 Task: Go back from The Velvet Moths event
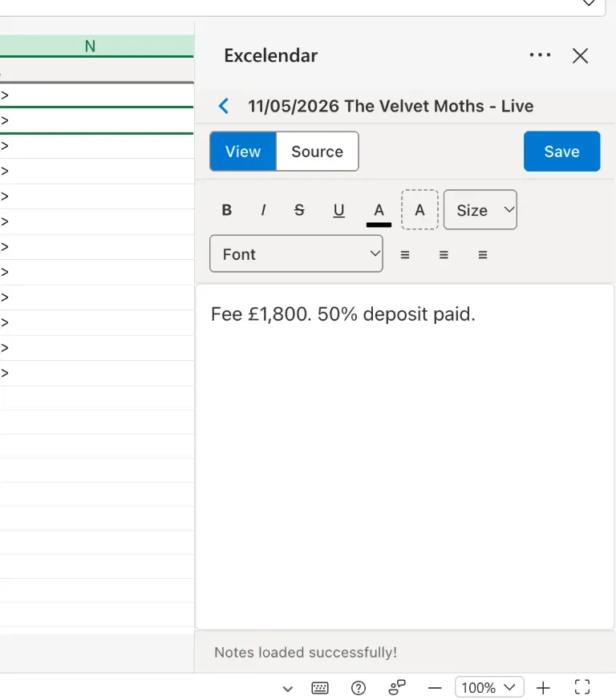pos(224,106)
